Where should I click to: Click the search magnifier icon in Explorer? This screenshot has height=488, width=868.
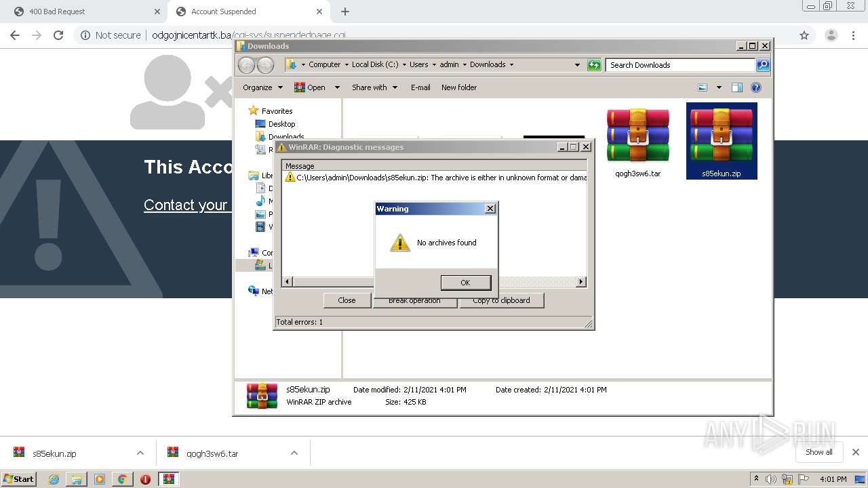click(763, 65)
